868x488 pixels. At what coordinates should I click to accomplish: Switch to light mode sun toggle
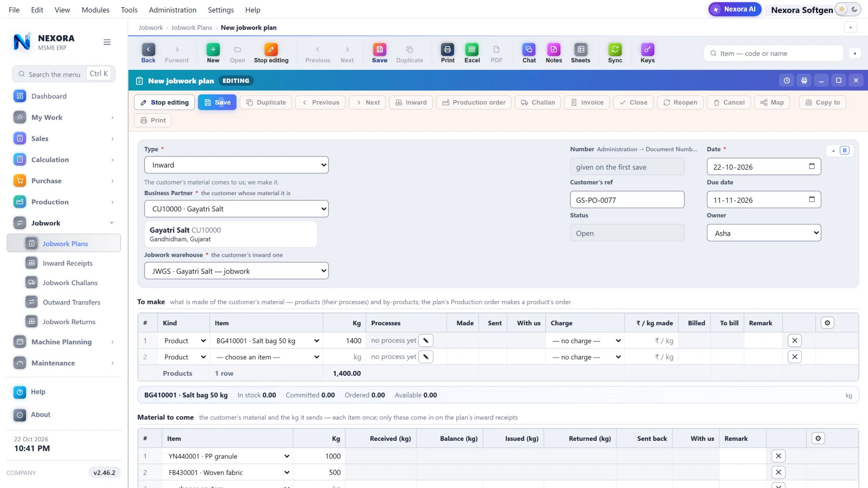pyautogui.click(x=842, y=9)
